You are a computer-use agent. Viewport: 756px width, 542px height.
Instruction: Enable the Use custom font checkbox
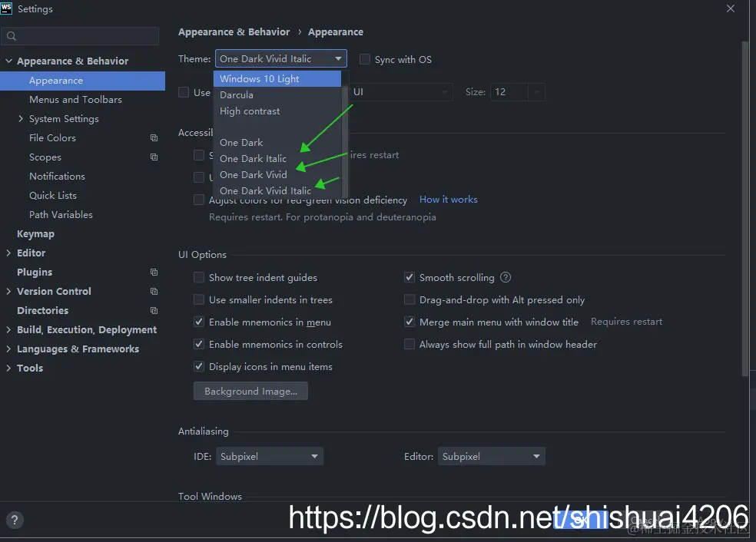pyautogui.click(x=184, y=92)
